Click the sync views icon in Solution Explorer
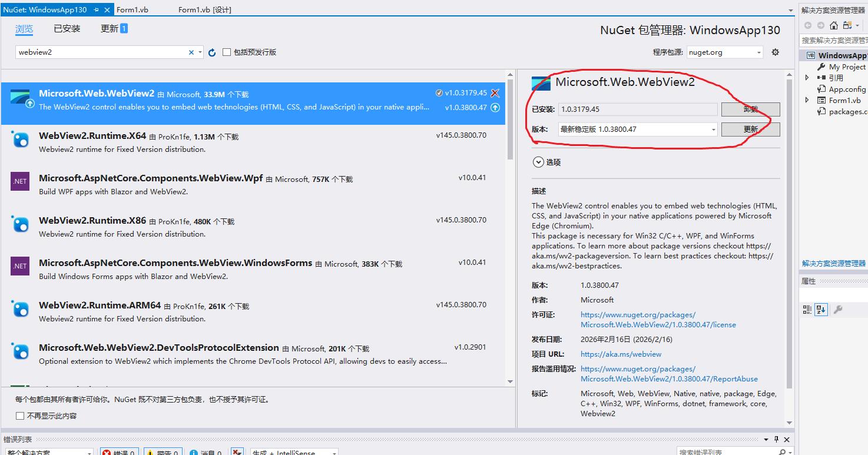The width and height of the screenshot is (868, 455). (848, 25)
